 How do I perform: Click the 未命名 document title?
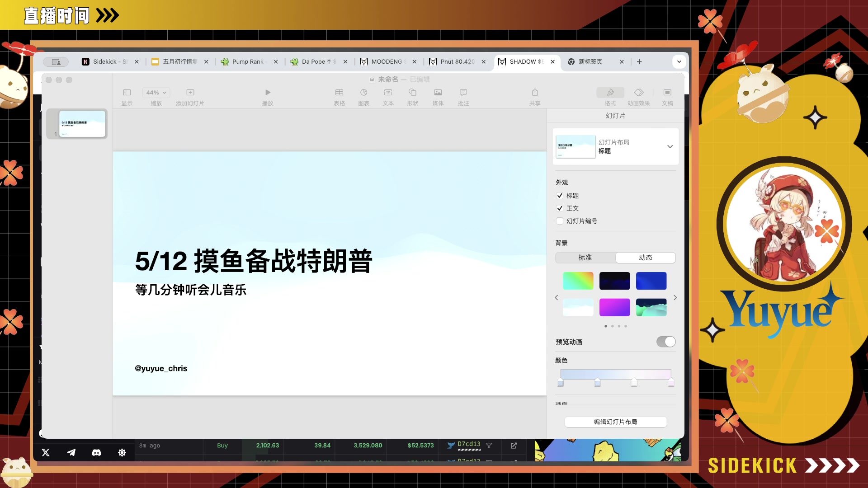[388, 79]
